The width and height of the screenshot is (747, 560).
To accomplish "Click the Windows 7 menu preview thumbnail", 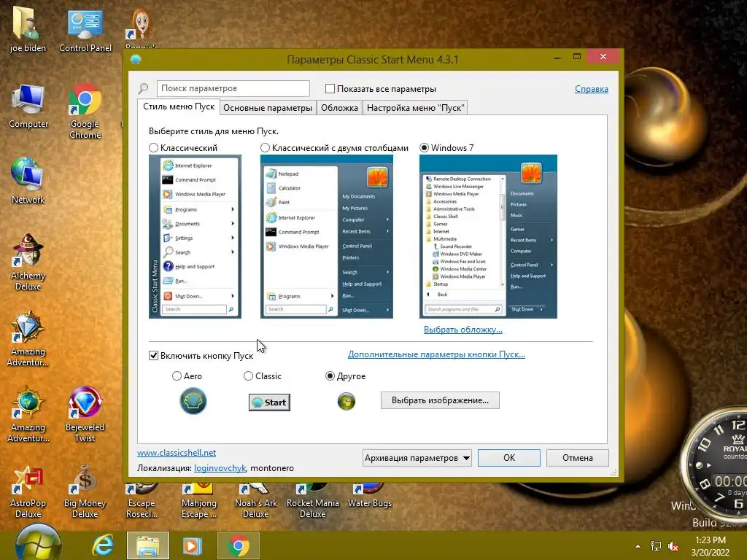I will 488,236.
